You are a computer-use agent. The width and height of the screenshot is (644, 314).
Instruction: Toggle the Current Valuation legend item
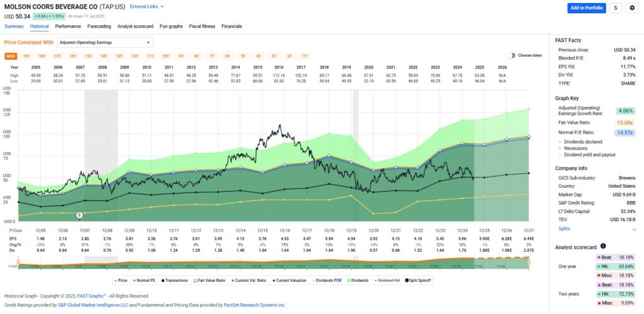289,280
